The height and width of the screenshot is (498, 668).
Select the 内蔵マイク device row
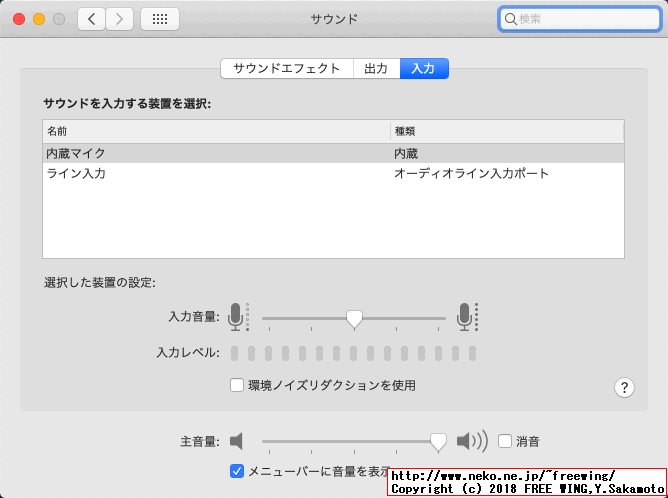[333, 153]
